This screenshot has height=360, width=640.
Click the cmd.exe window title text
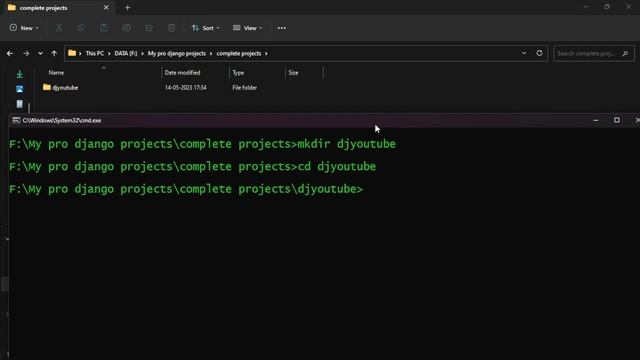click(x=62, y=120)
